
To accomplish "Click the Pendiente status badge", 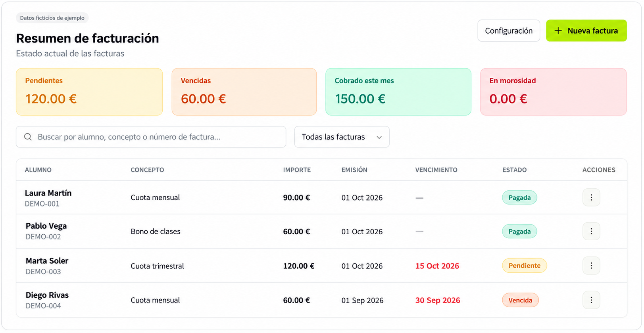I will 524,266.
